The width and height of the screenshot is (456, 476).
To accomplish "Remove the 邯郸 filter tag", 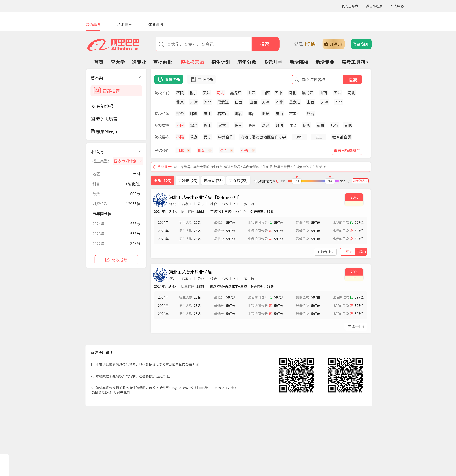I will pyautogui.click(x=210, y=150).
